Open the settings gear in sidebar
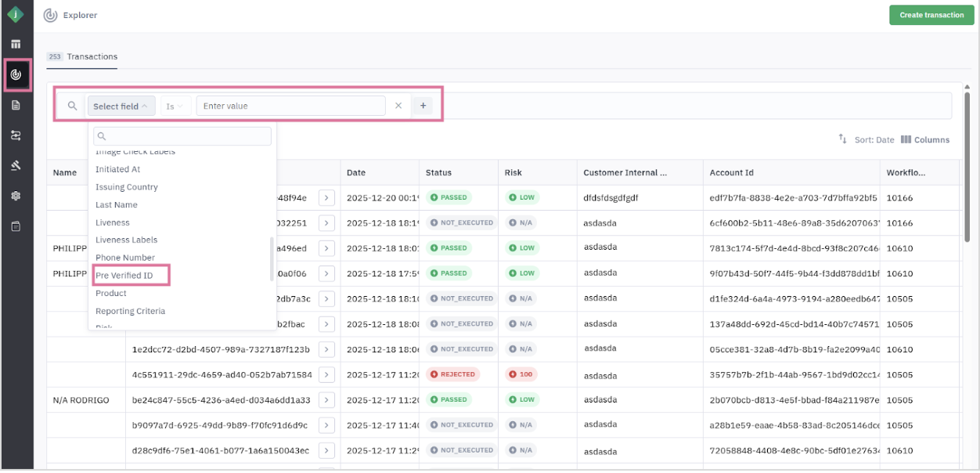The height and width of the screenshot is (473, 980). pyautogui.click(x=16, y=196)
